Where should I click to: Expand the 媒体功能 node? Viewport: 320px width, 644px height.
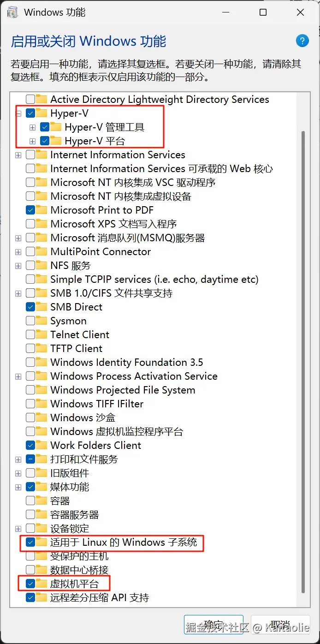18,487
